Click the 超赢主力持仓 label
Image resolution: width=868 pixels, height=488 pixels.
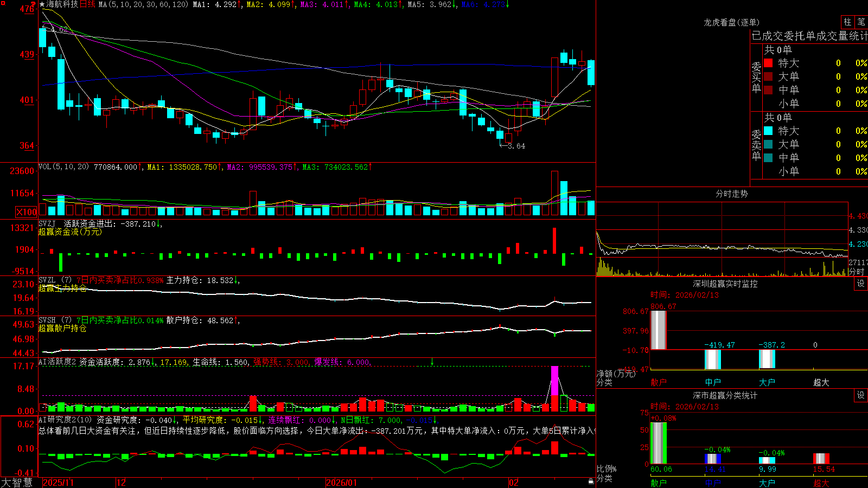pyautogui.click(x=62, y=288)
